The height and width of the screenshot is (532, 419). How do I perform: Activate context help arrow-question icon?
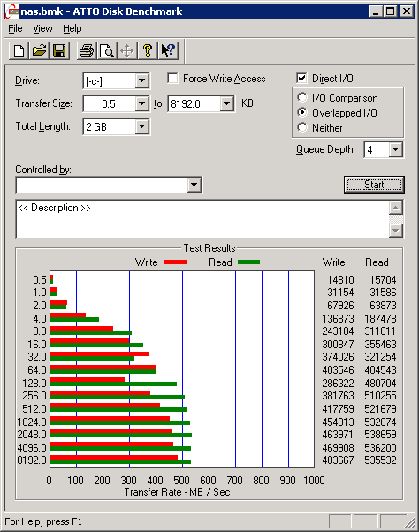coord(168,51)
